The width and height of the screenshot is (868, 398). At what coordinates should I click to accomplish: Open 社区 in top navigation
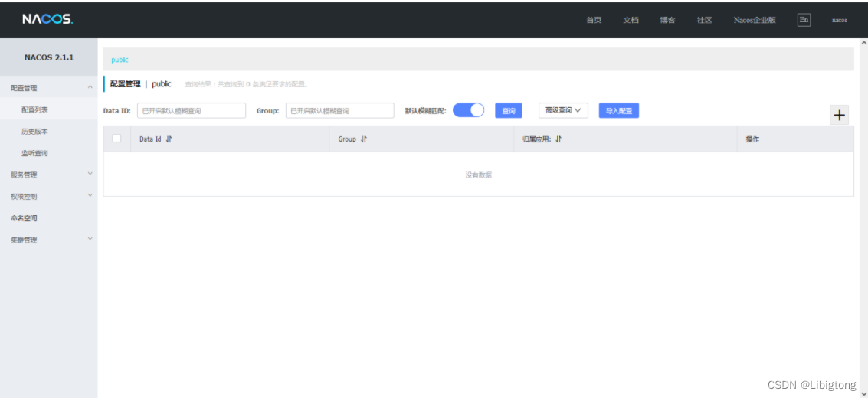[704, 20]
